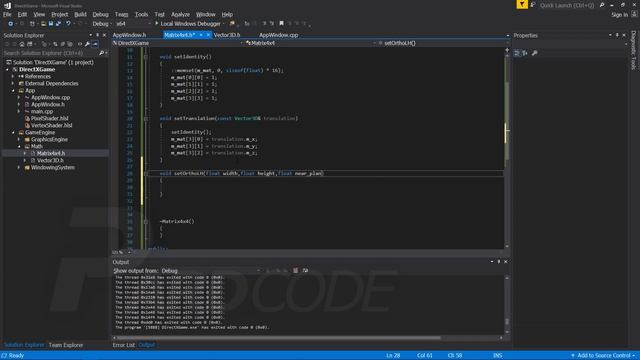
Task: Click the Undo toolbar icon
Action: (68, 24)
